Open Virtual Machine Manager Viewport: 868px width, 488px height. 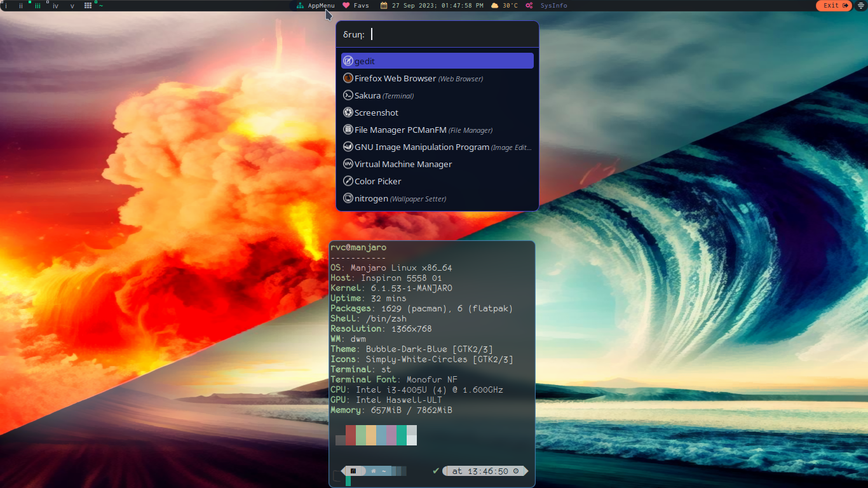coord(348,163)
